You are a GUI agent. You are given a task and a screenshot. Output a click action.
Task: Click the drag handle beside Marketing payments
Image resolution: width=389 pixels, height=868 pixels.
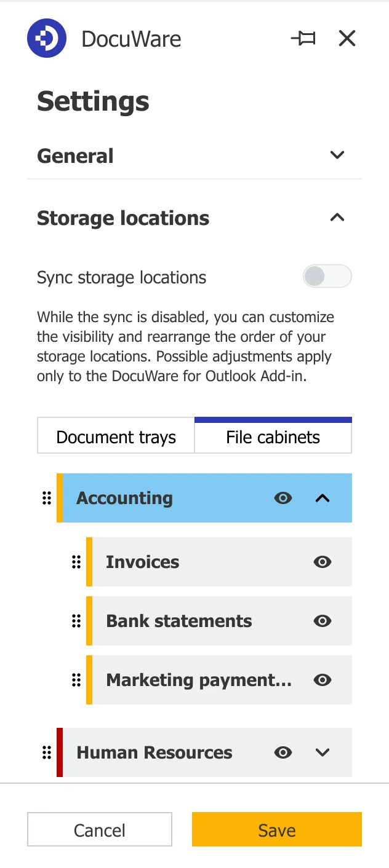(76, 680)
